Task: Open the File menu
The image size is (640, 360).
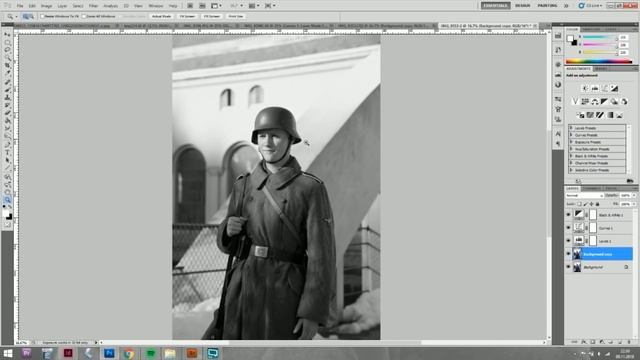Action: [20, 6]
